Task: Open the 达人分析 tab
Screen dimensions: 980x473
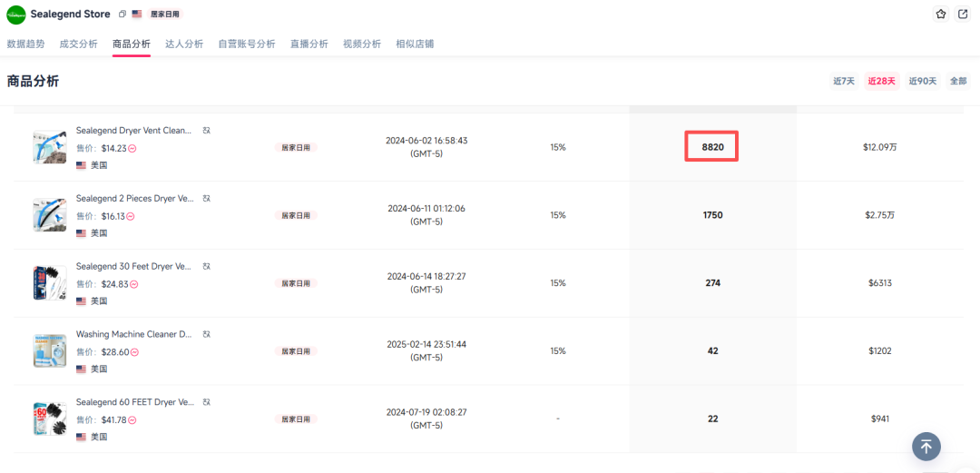Action: point(184,44)
